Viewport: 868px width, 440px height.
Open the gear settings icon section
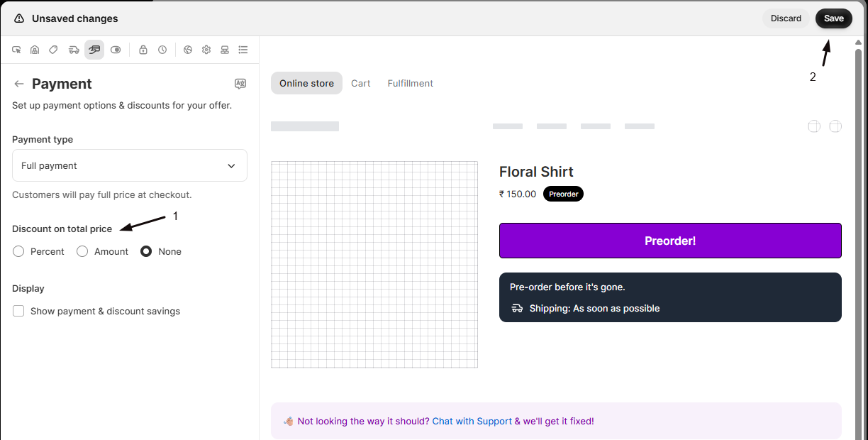206,50
